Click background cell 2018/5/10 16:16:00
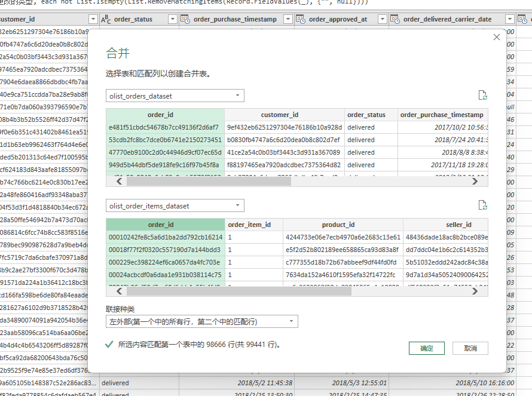532x396 pixels. click(452, 383)
